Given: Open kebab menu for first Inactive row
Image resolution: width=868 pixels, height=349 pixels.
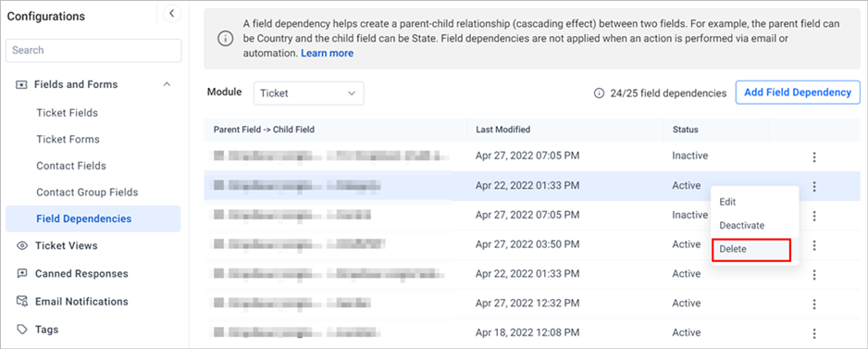Looking at the screenshot, I should pos(813,156).
